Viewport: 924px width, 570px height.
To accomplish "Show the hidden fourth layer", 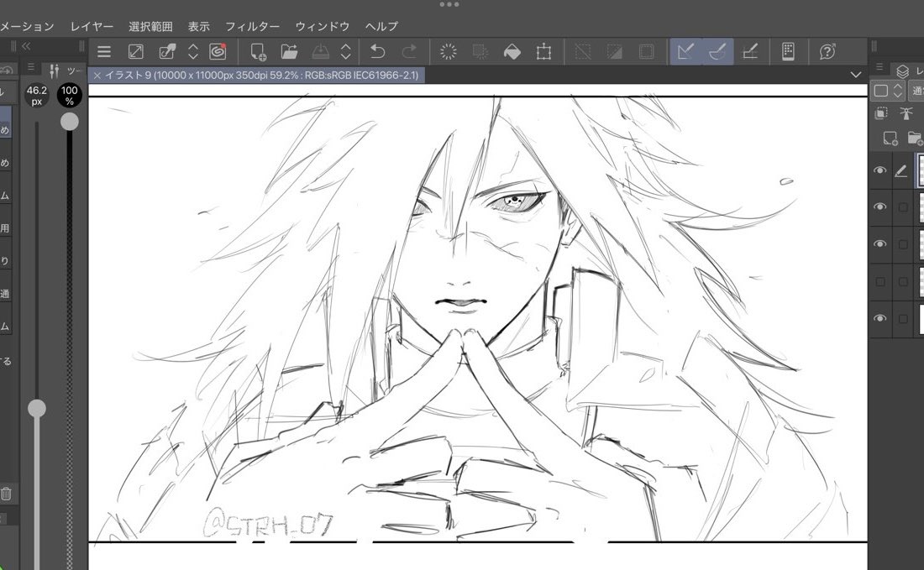I will (880, 282).
